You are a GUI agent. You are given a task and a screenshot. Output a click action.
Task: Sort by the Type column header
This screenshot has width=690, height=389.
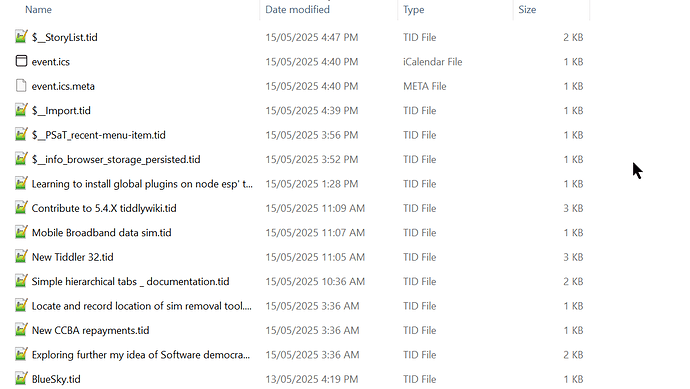click(414, 10)
